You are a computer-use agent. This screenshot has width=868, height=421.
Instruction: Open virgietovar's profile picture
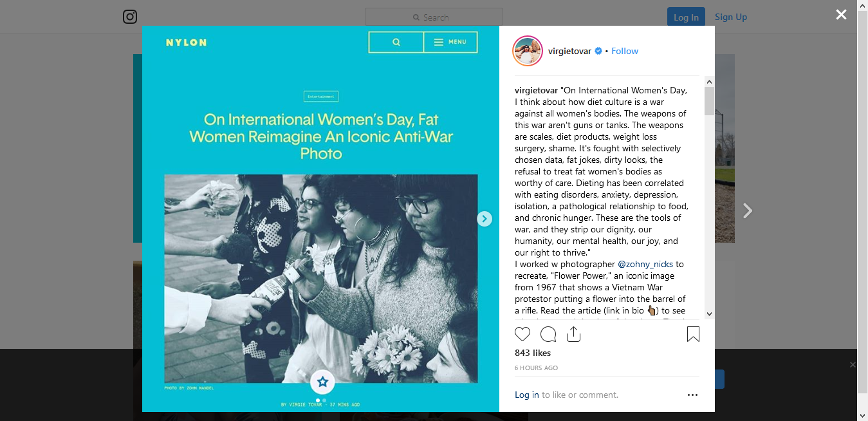point(528,51)
